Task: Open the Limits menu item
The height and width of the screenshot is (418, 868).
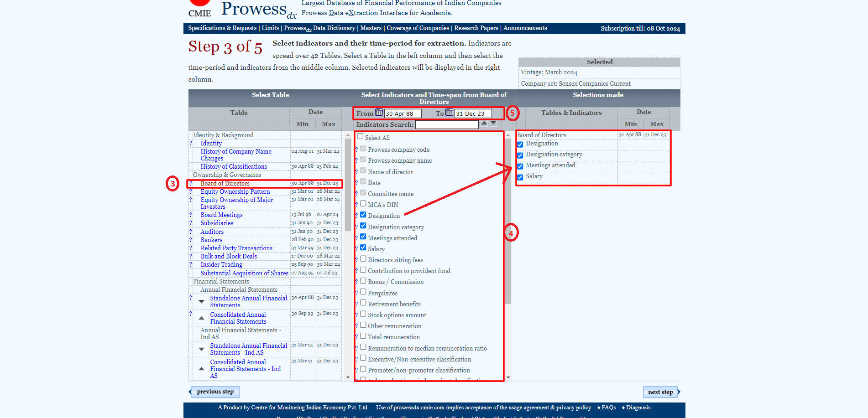Action: (x=270, y=28)
